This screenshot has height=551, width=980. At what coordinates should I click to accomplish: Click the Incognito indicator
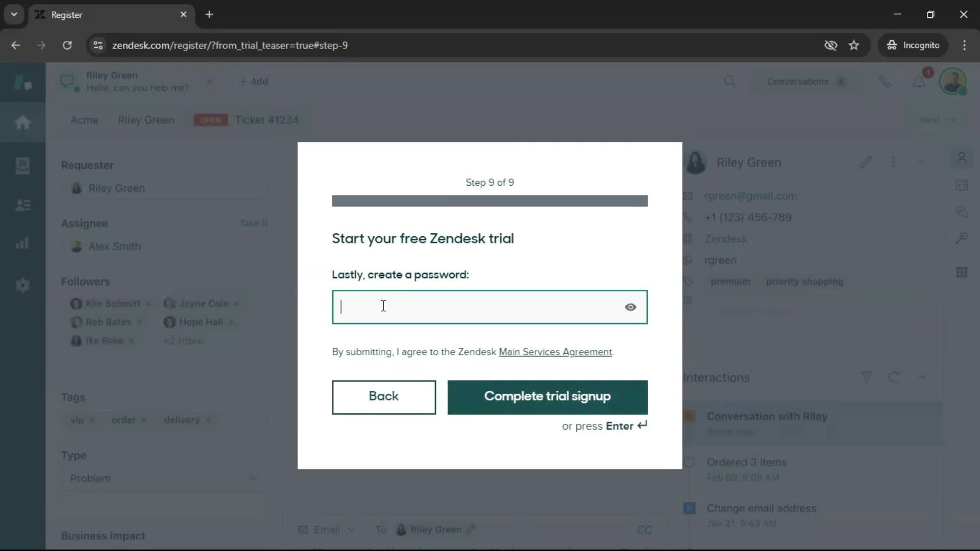pyautogui.click(x=913, y=45)
